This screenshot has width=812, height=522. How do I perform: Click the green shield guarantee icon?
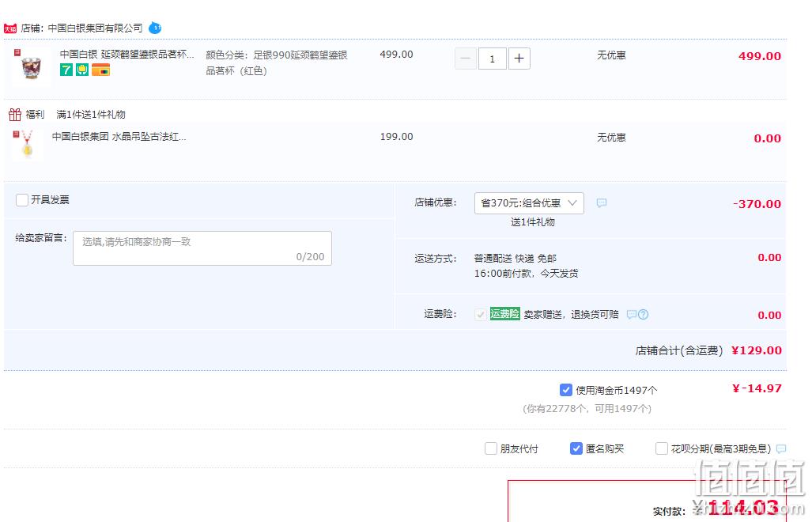click(82, 70)
